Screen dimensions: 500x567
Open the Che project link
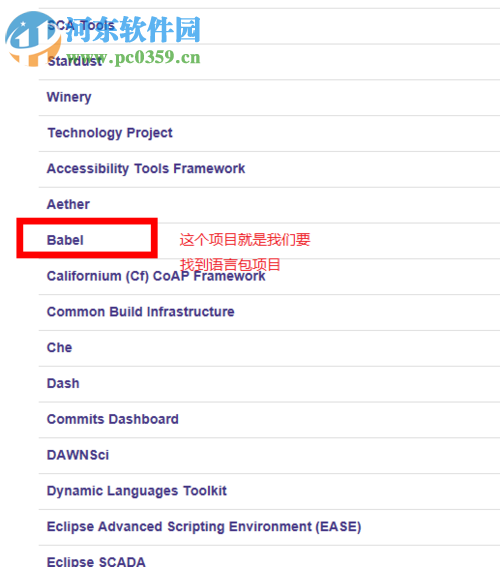click(x=59, y=348)
